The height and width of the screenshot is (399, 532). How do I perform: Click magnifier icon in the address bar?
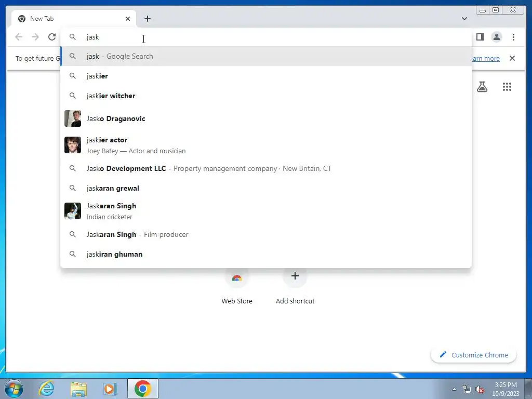tap(73, 37)
